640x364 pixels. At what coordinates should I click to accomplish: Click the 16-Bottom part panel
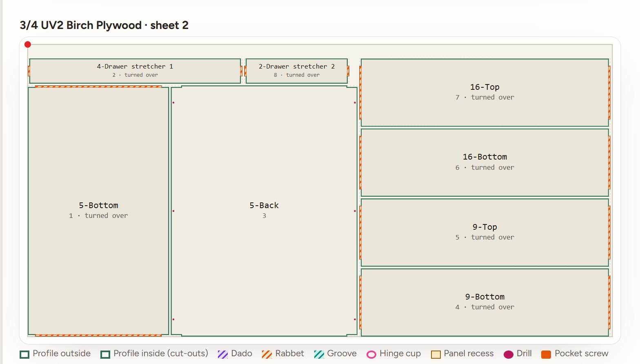(x=485, y=162)
